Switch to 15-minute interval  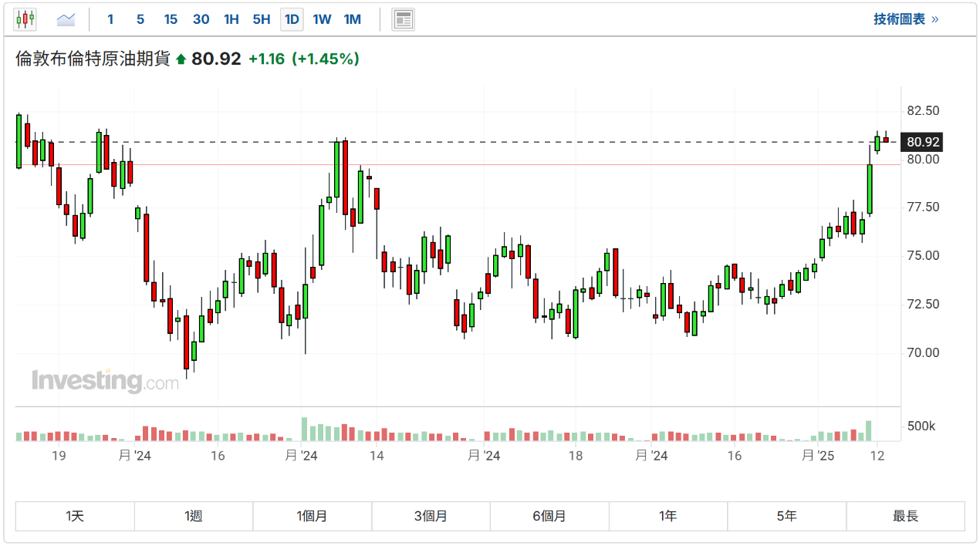coord(171,19)
